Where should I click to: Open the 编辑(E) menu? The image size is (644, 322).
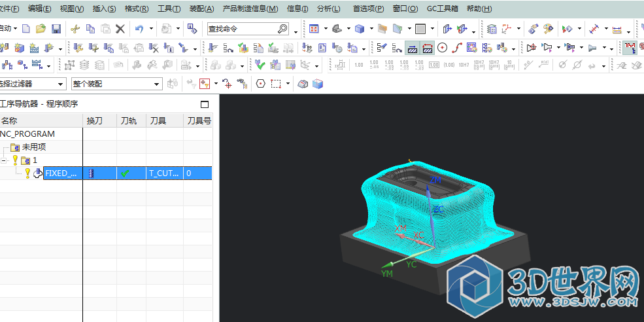40,9
